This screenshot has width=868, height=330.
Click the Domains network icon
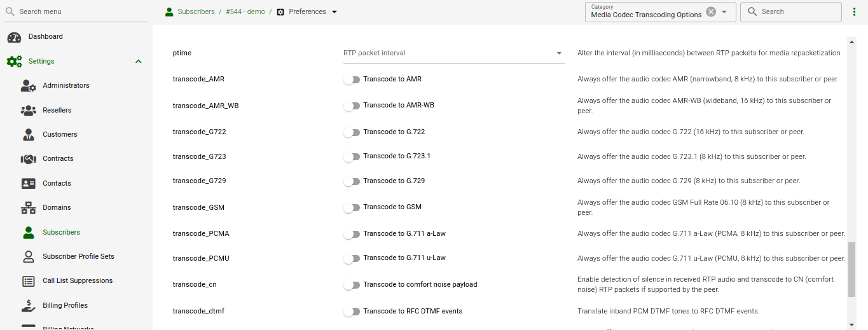29,208
